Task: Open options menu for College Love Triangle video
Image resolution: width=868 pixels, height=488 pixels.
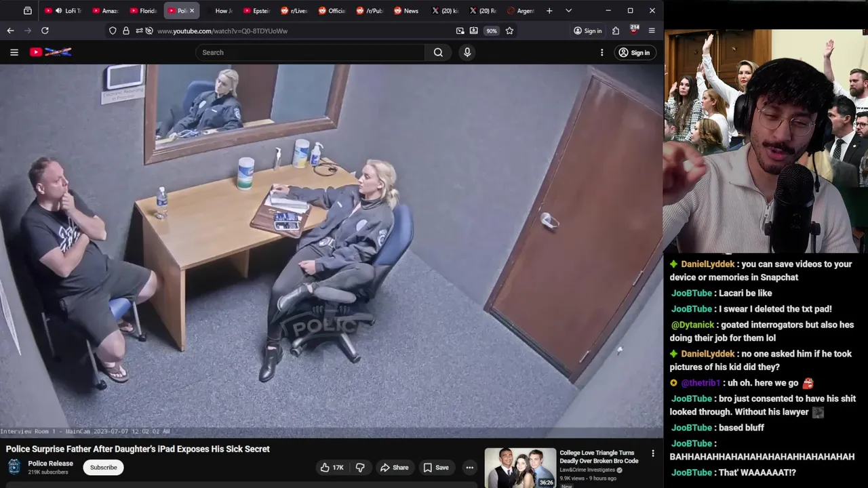Action: point(653,453)
